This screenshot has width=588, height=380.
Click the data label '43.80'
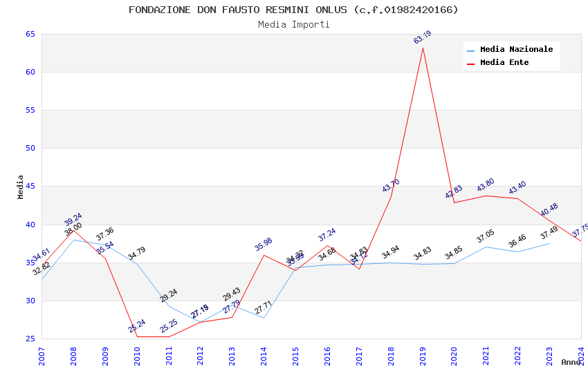(486, 184)
